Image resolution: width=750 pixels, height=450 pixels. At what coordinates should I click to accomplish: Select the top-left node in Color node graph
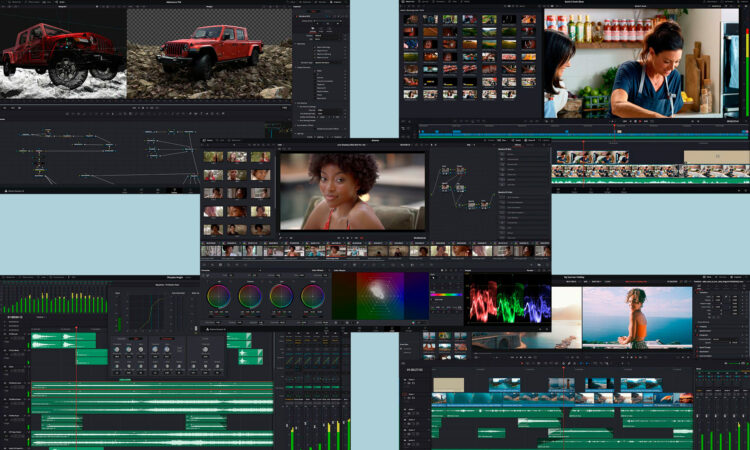[x=445, y=170]
